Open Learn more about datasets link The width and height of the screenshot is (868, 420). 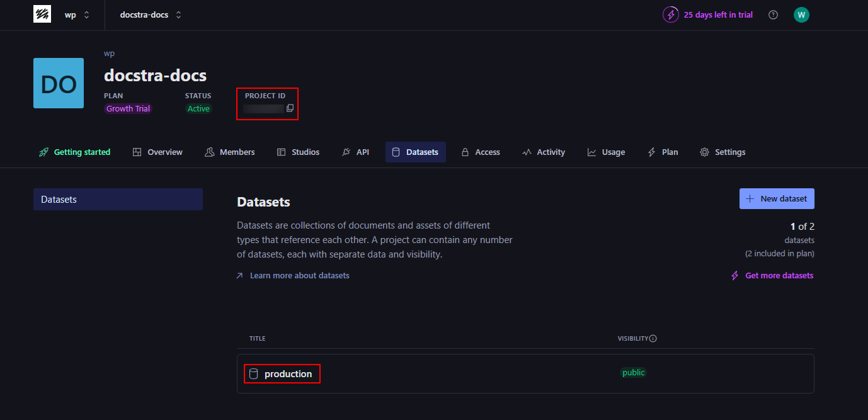tap(299, 276)
